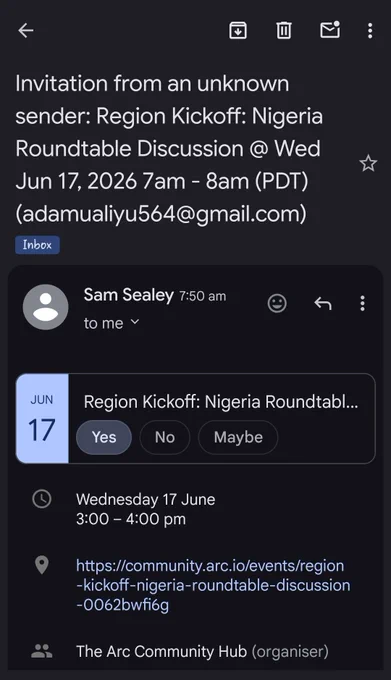Star this invitation email
The height and width of the screenshot is (680, 391).
(x=368, y=163)
